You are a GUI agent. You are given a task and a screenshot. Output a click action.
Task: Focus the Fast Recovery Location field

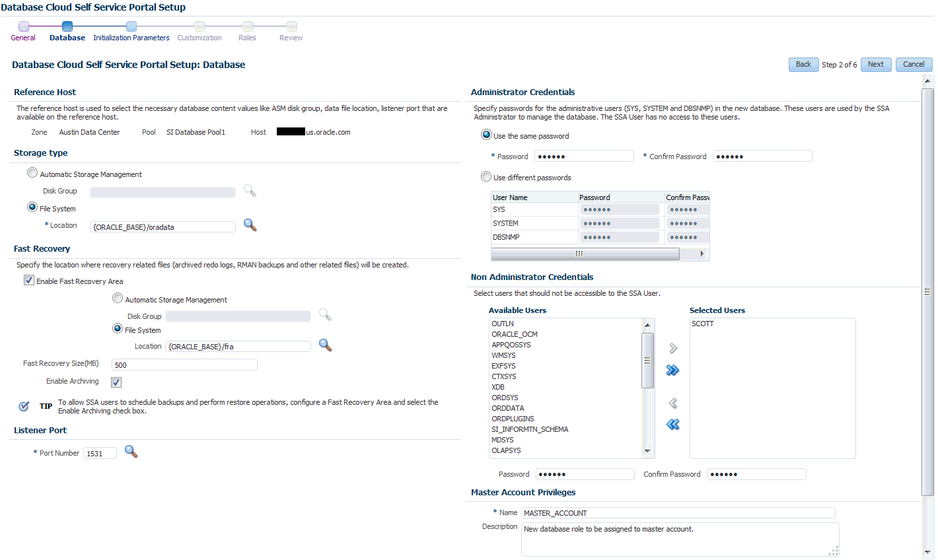coord(238,347)
